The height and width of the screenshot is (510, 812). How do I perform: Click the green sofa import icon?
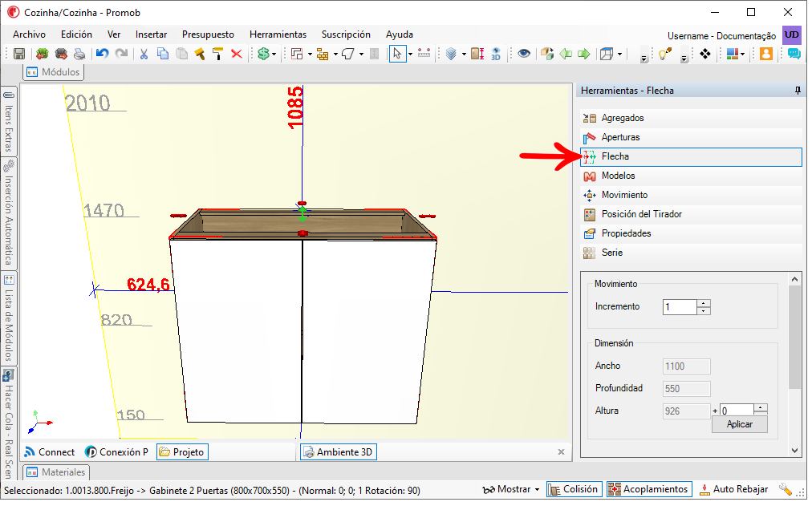[x=43, y=54]
